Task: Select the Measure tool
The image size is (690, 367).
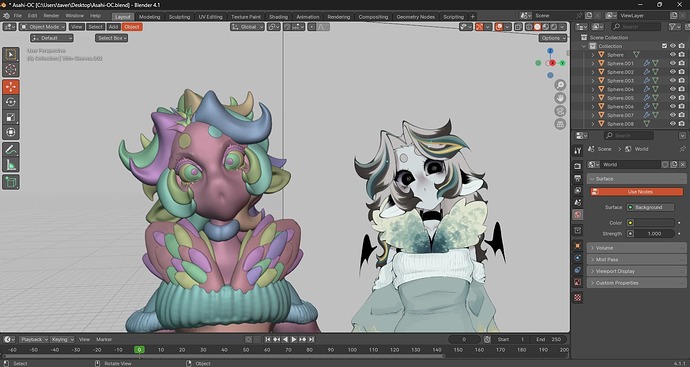Action: pyautogui.click(x=11, y=165)
